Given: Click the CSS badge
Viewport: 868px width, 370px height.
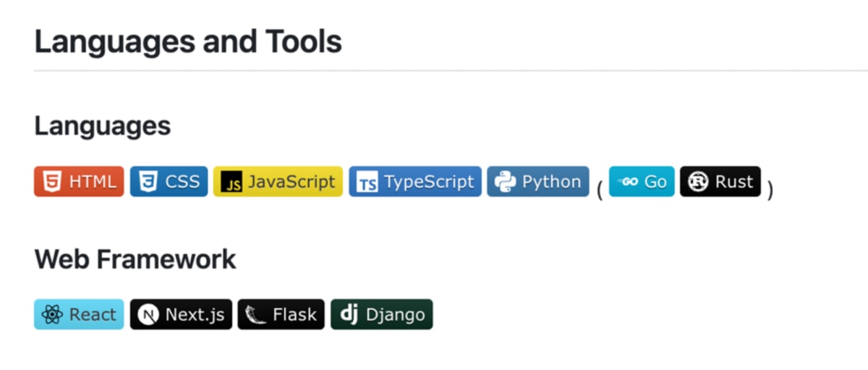Looking at the screenshot, I should [x=169, y=182].
